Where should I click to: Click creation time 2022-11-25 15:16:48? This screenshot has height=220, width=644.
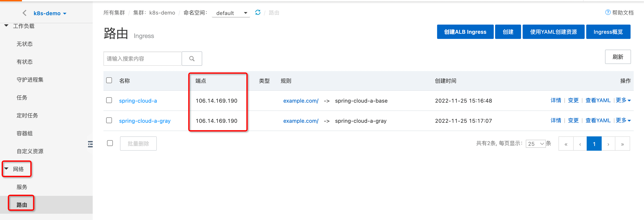point(464,101)
